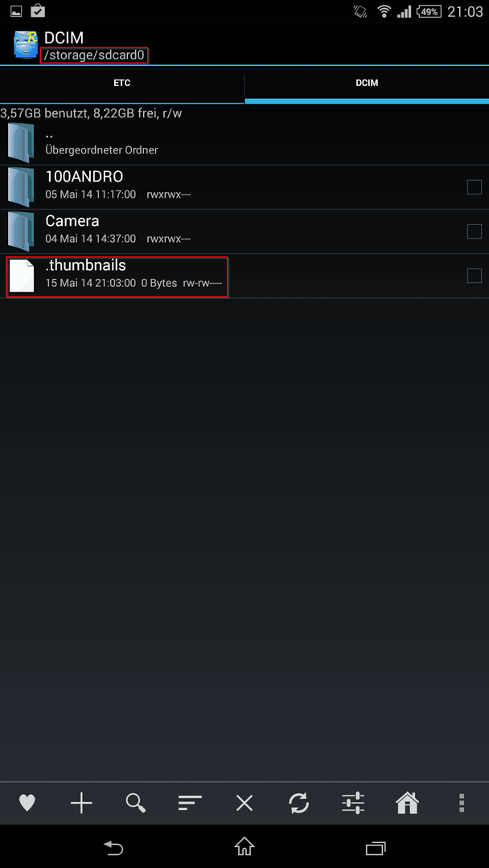Tap the /storage/sdcard0 path text
The height and width of the screenshot is (868, 489).
(96, 55)
